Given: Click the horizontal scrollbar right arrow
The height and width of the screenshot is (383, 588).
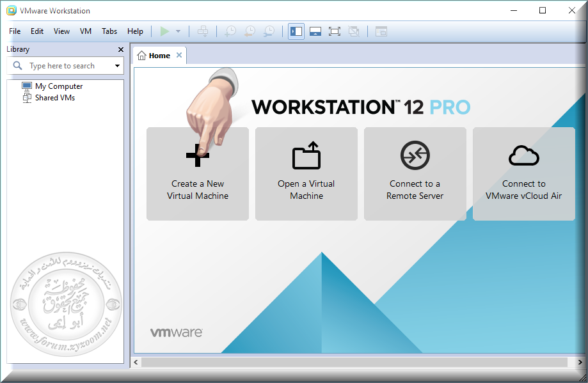Looking at the screenshot, I should point(580,362).
